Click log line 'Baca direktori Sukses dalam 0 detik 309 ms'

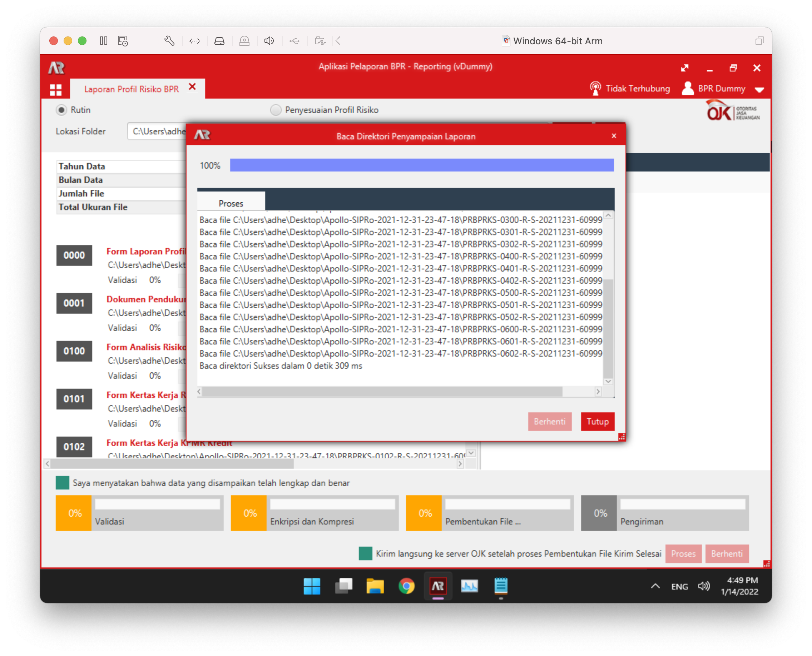click(281, 366)
